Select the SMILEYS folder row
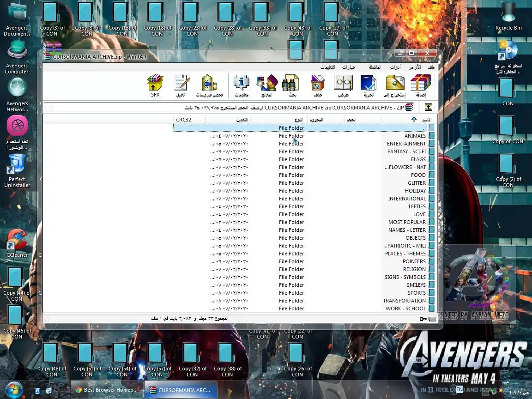The height and width of the screenshot is (399, 532). [304, 285]
